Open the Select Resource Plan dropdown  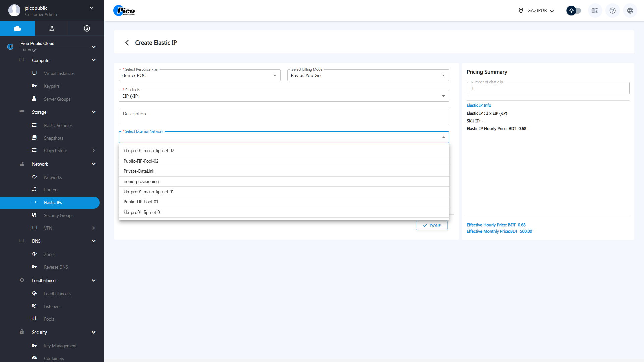click(200, 75)
